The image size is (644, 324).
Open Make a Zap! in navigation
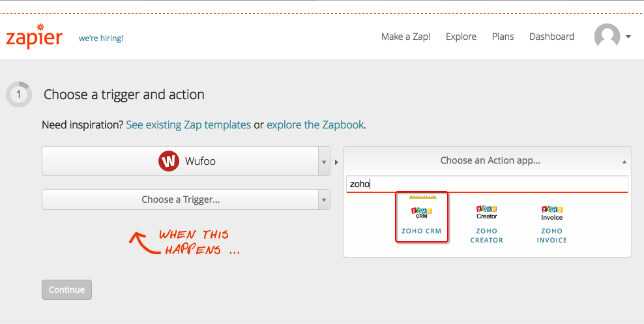tap(406, 37)
